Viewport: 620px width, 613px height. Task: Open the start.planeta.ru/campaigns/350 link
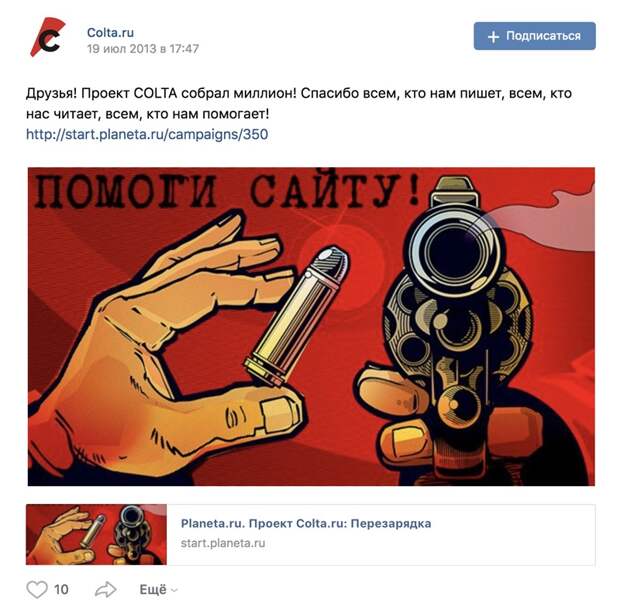147,134
